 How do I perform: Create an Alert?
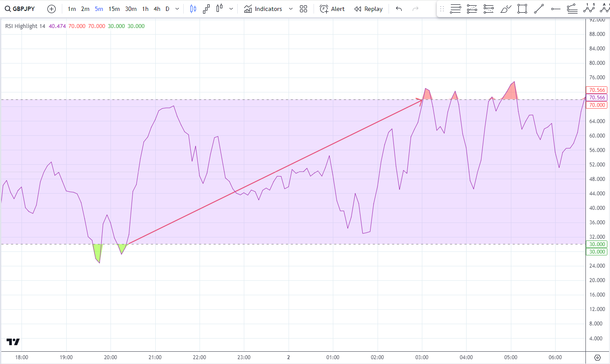pos(332,9)
